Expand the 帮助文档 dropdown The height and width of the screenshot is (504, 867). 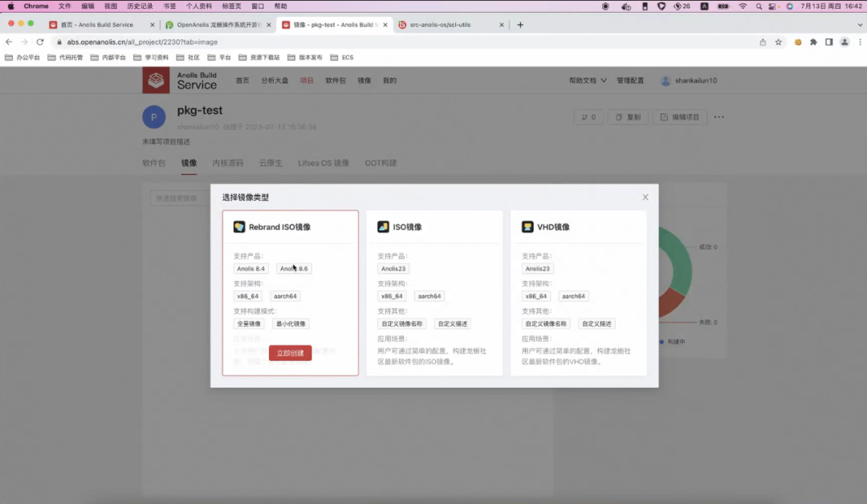click(x=588, y=81)
